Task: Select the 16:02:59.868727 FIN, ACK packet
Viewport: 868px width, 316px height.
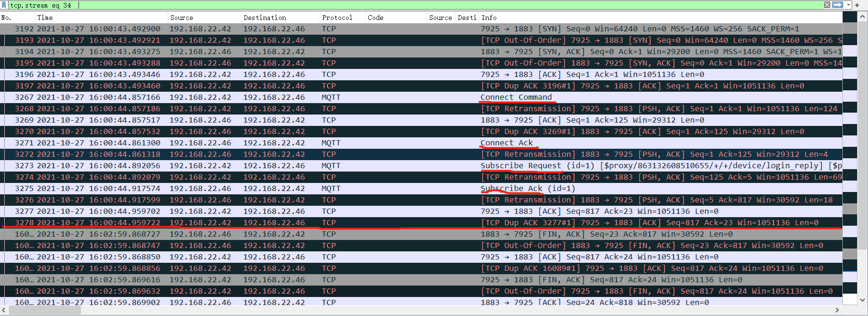Action: tap(421, 234)
